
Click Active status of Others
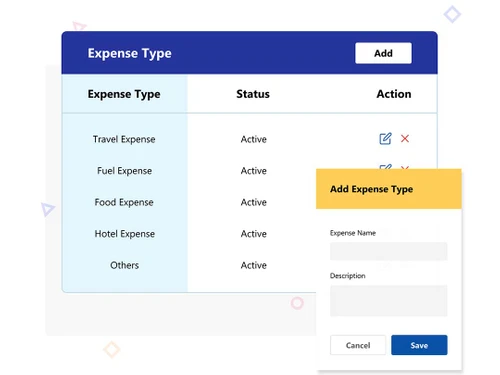(x=254, y=265)
